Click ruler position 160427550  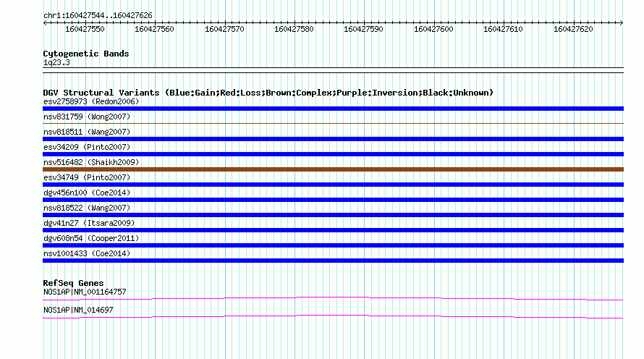(x=85, y=29)
